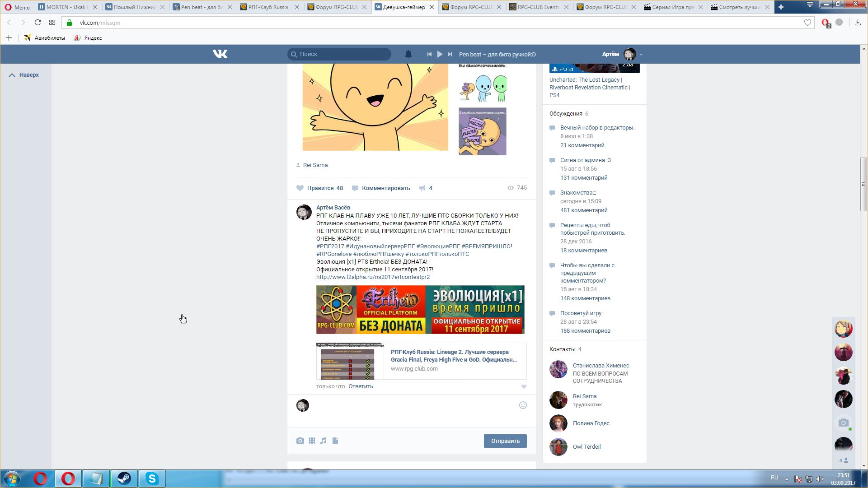Open Skype from the taskbar

pyautogui.click(x=152, y=479)
